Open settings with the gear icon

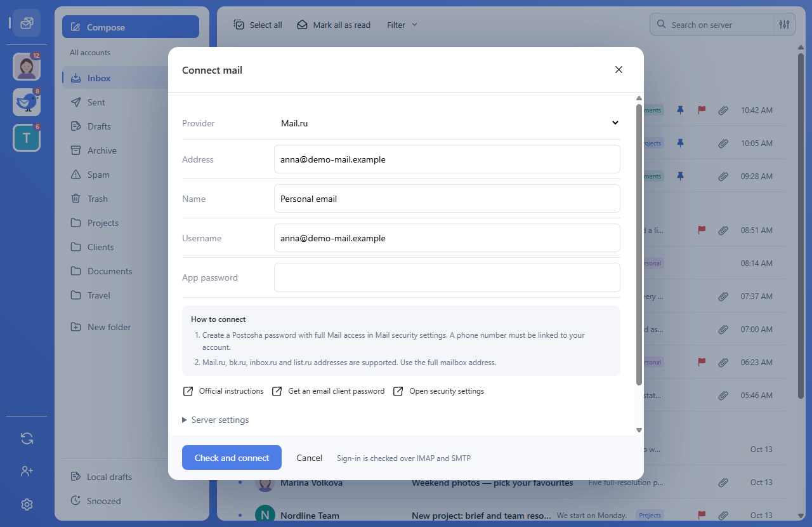coord(27,504)
